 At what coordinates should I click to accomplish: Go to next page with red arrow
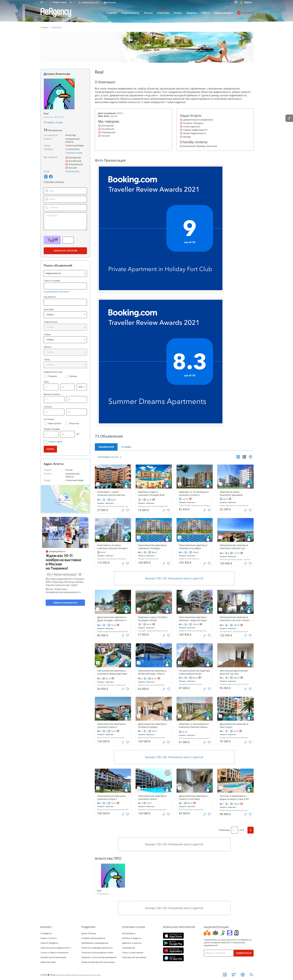tap(250, 830)
